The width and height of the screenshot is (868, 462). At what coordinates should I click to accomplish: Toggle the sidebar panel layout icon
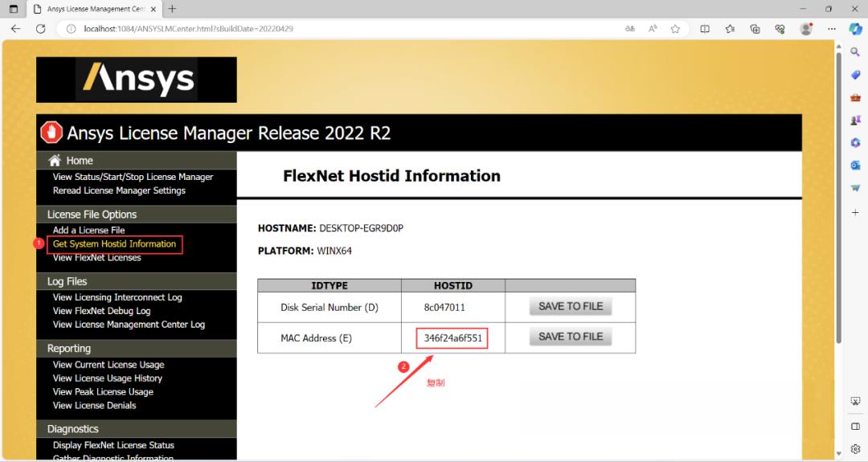point(855,426)
